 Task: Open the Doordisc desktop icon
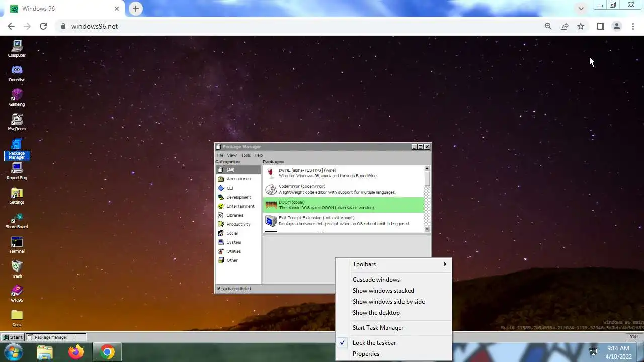coord(17,73)
